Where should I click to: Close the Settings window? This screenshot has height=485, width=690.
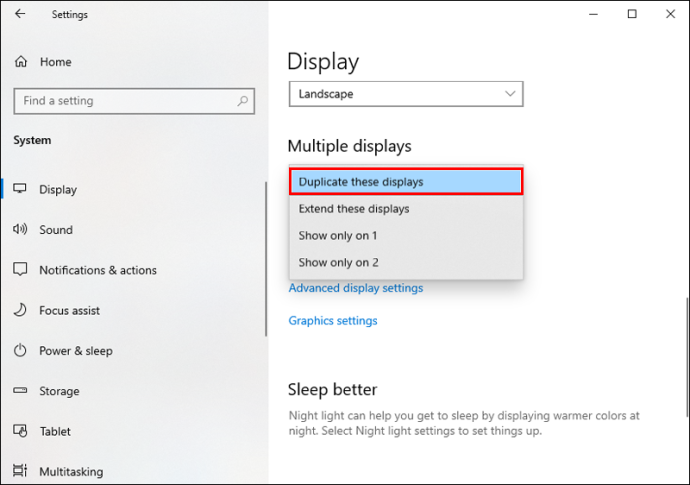[x=670, y=14]
